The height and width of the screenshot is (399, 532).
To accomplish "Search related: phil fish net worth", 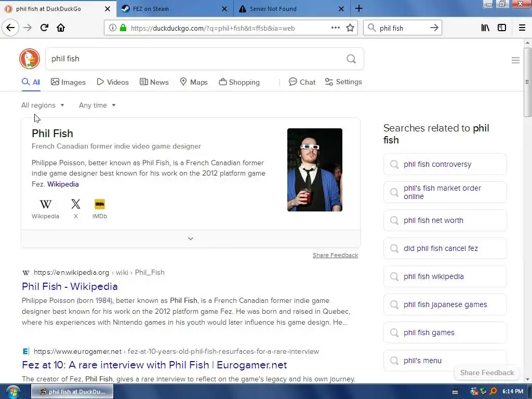I will 445,220.
